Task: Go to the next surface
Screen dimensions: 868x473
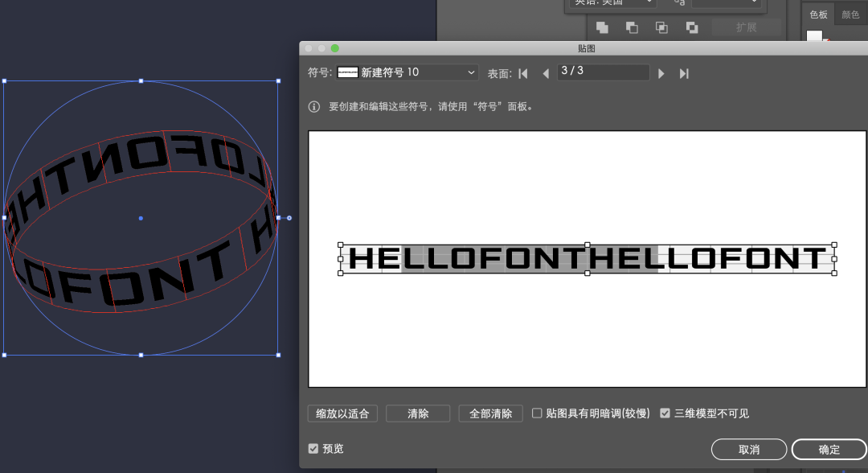Action: 661,73
